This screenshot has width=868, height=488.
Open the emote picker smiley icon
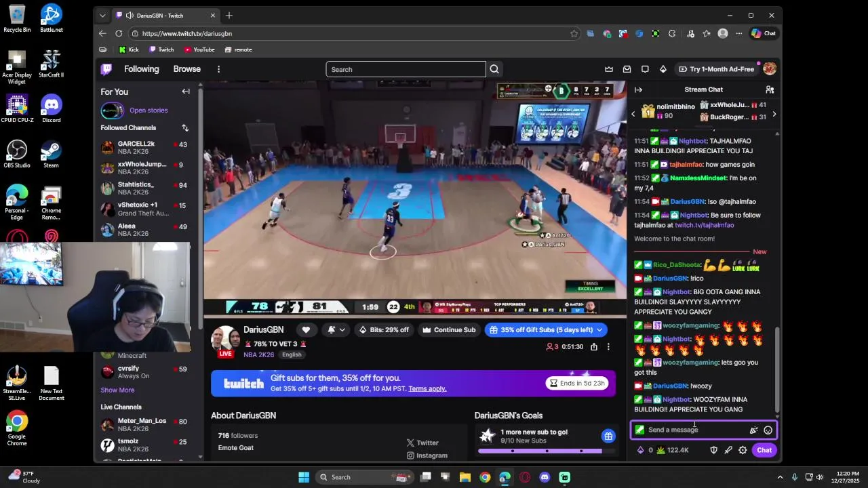pos(768,430)
